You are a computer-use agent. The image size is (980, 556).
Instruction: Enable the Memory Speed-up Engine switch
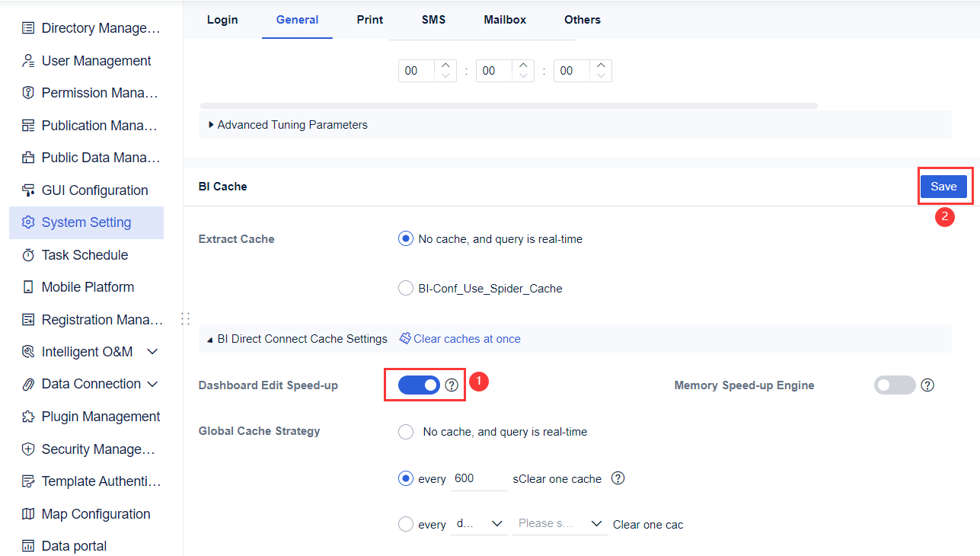(895, 385)
